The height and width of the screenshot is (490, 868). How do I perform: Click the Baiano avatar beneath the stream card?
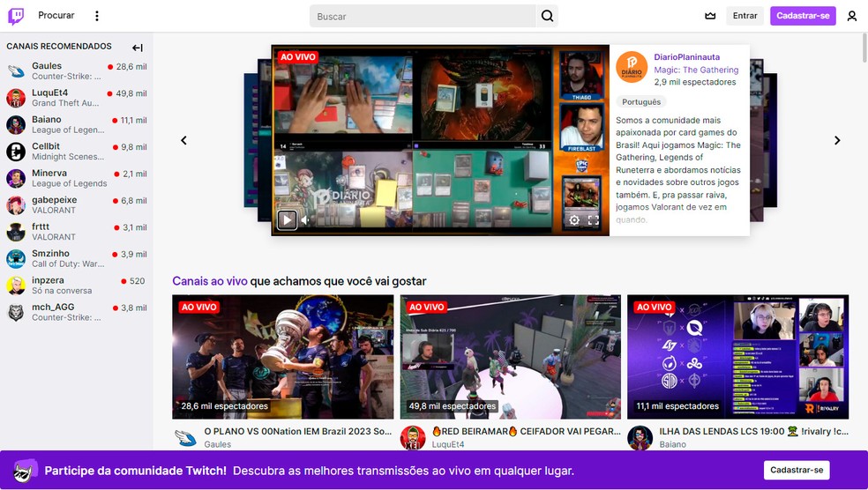point(640,437)
